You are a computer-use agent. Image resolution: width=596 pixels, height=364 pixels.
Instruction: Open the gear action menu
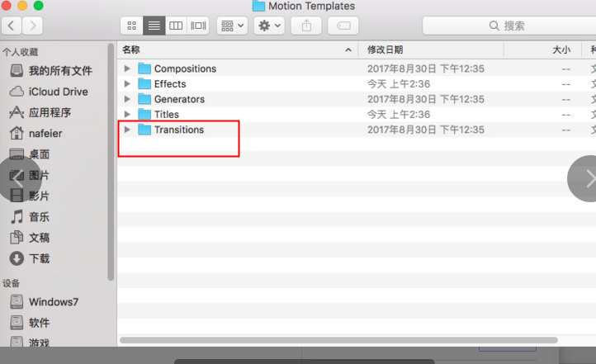269,26
